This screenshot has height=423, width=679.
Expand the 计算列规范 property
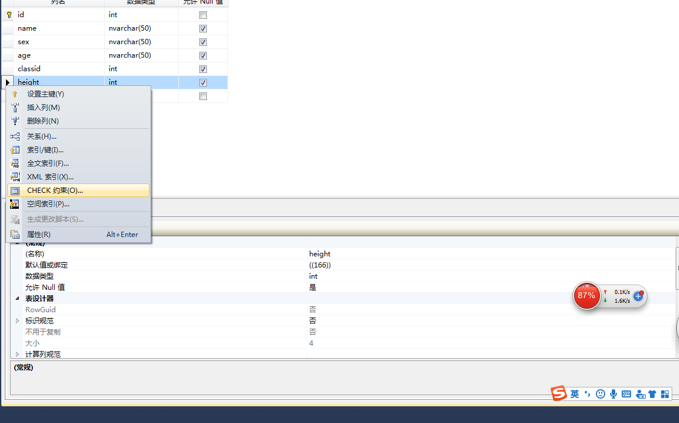click(x=17, y=354)
